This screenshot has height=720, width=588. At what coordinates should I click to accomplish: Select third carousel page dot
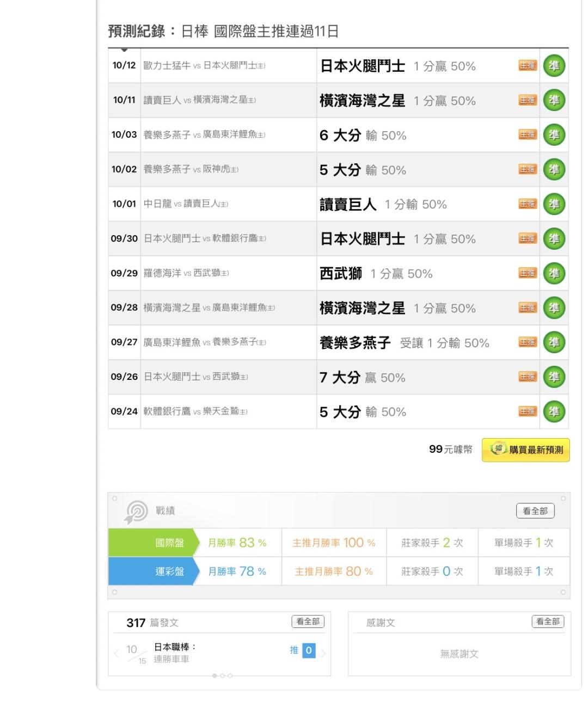[230, 676]
